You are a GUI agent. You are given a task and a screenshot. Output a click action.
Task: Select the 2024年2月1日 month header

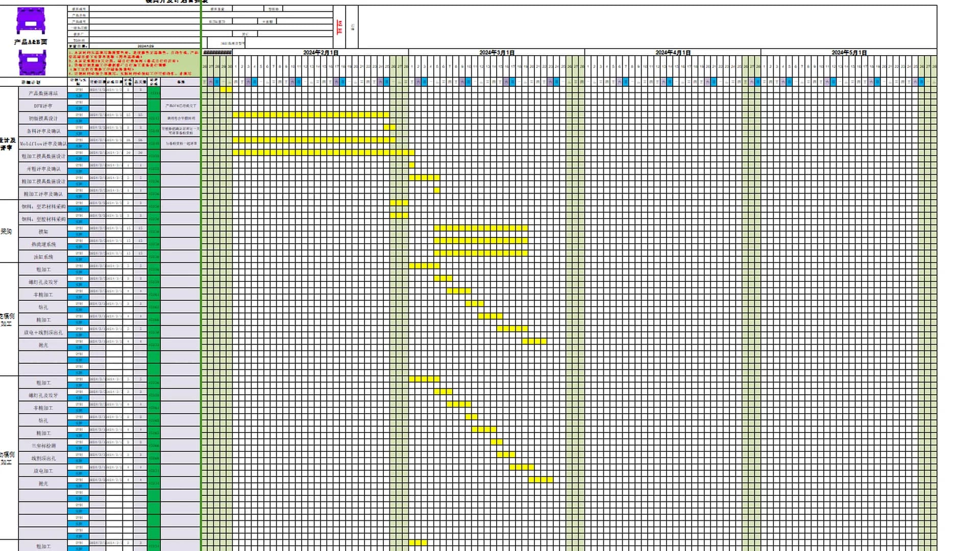tap(321, 53)
